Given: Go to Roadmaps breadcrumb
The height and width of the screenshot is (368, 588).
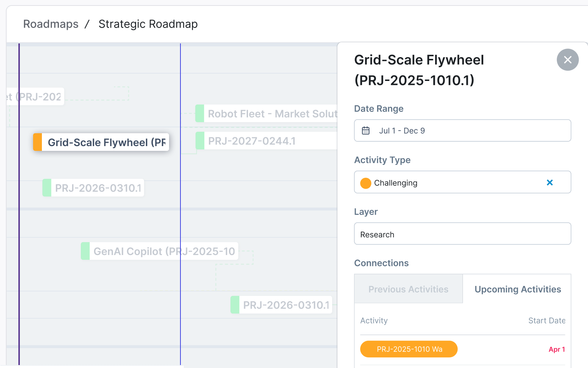Looking at the screenshot, I should [x=51, y=24].
